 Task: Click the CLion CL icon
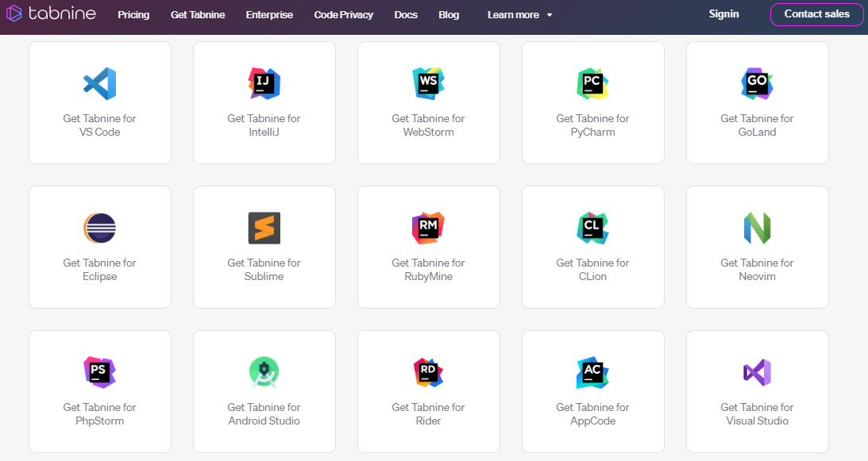point(593,228)
